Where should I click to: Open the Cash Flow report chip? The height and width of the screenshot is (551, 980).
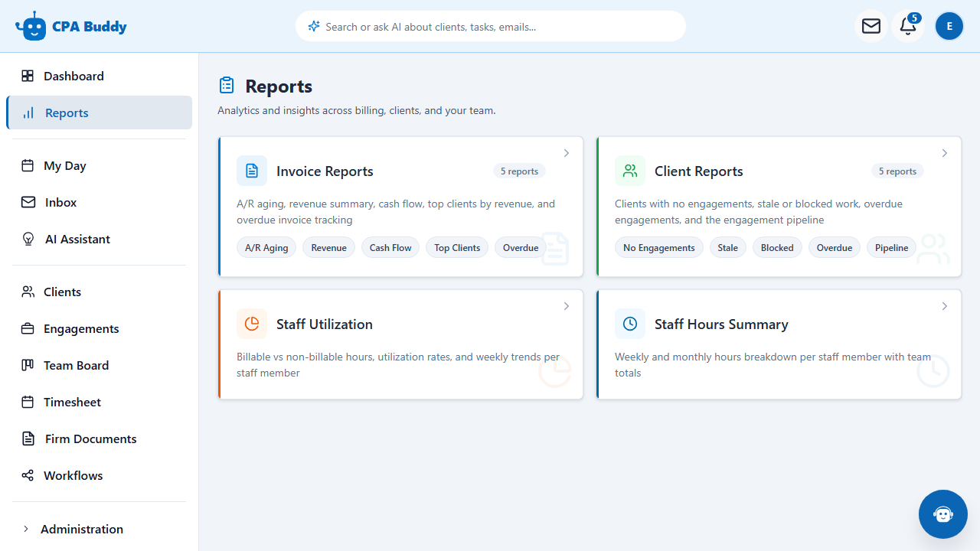click(x=390, y=247)
